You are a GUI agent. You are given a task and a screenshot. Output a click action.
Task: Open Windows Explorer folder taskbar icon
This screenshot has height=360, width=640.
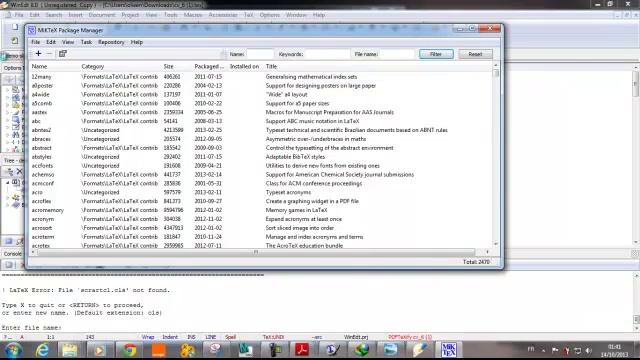click(x=70, y=350)
